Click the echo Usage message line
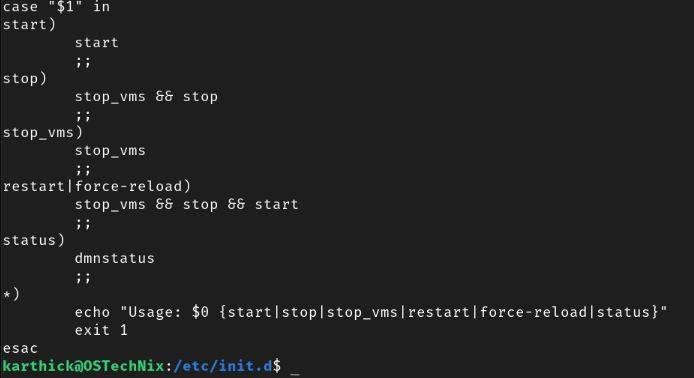The width and height of the screenshot is (694, 378). (371, 312)
